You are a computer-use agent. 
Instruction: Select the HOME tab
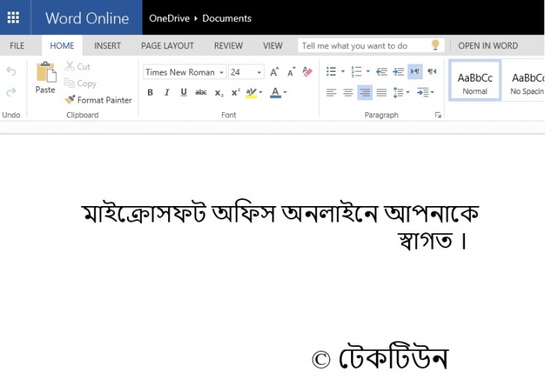point(62,45)
